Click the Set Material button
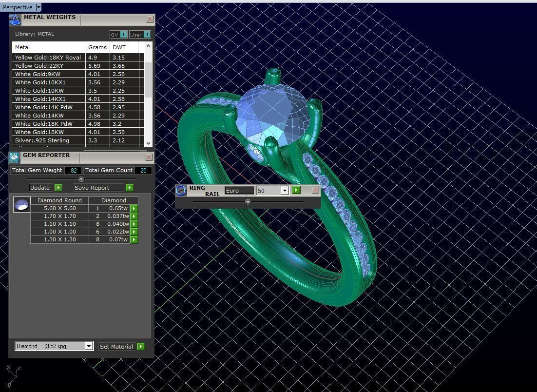The image size is (537, 392). (x=116, y=347)
